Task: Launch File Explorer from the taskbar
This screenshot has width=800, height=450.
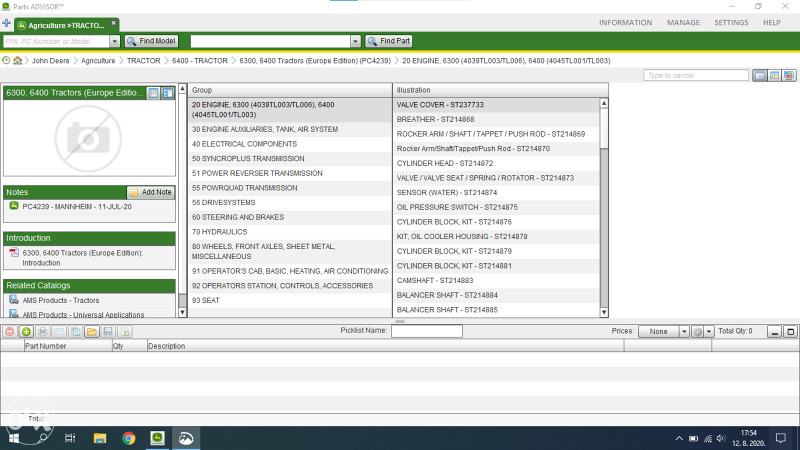Action: (x=99, y=438)
